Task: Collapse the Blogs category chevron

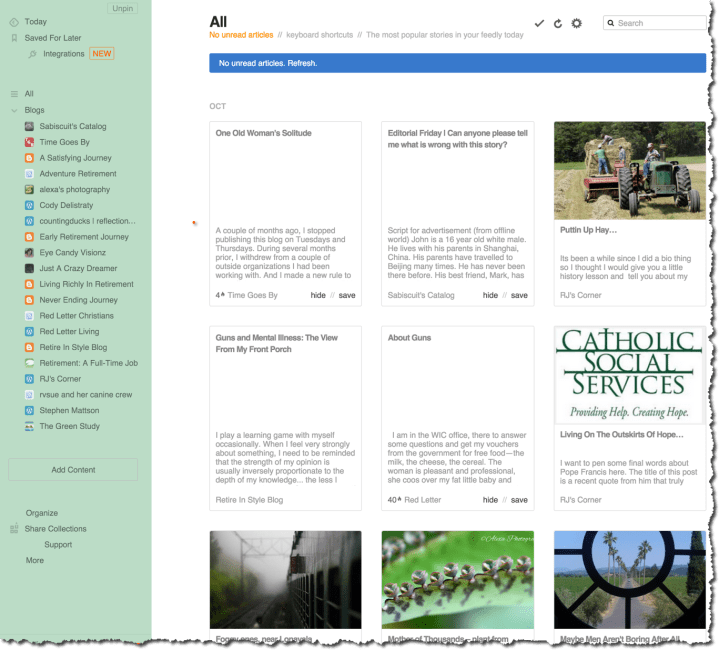Action: [14, 110]
